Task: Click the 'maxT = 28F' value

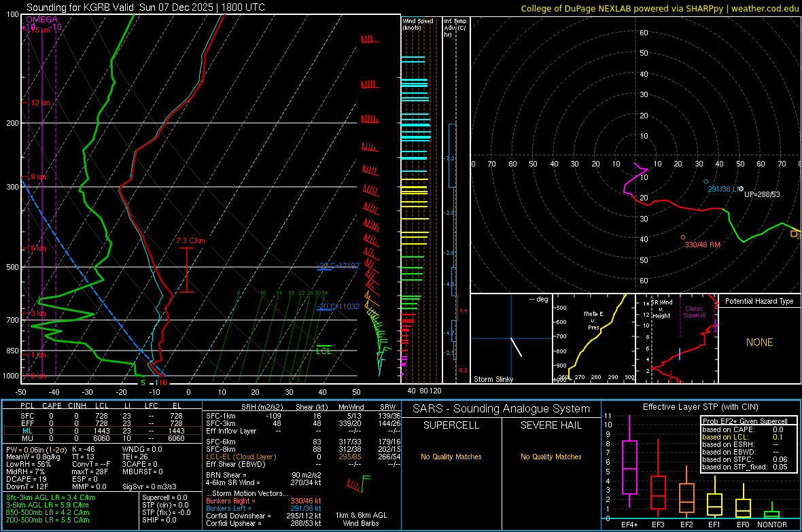Action: coord(90,472)
